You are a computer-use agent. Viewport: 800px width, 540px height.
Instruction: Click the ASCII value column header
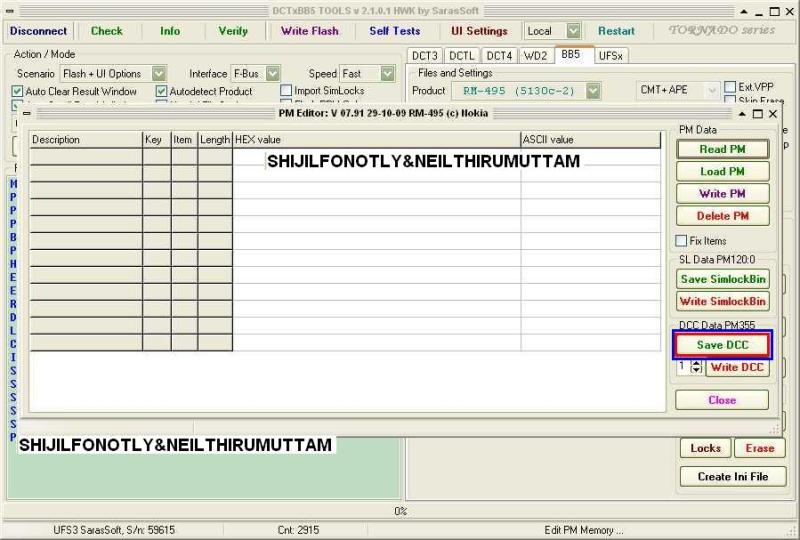coord(590,139)
